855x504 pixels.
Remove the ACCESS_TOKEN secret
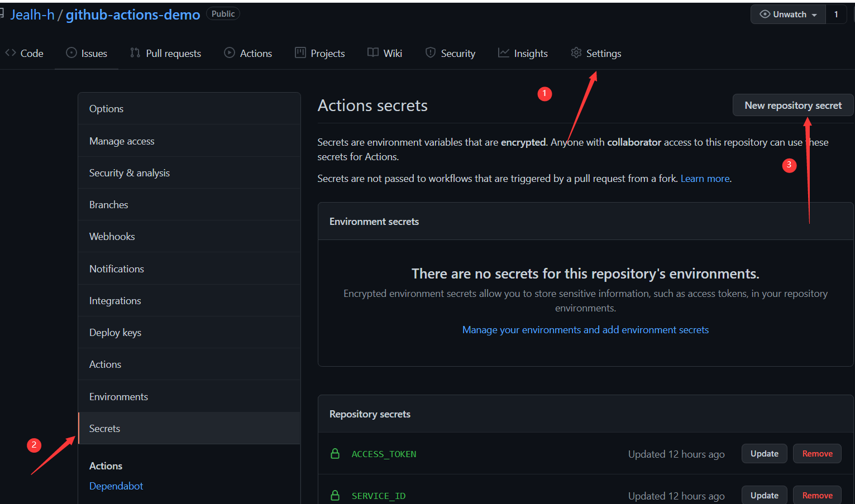(818, 453)
